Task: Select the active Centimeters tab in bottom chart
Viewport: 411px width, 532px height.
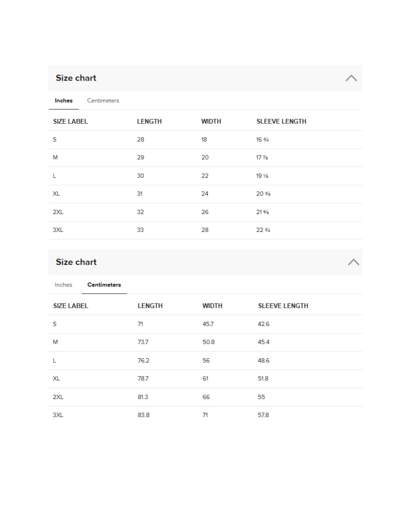Action: pyautogui.click(x=104, y=285)
